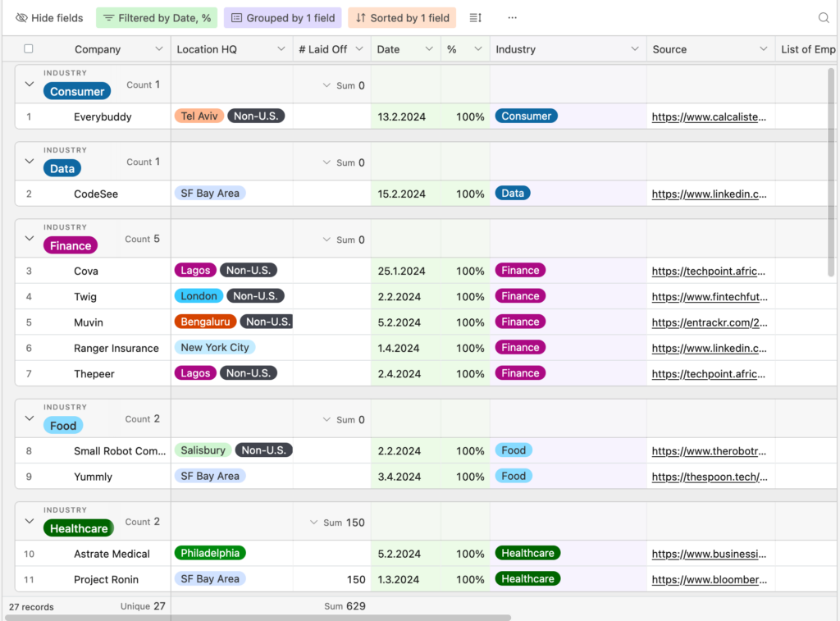Screen dimensions: 840x621
Task: Open the Sorted by 1 field option
Action: tap(402, 18)
